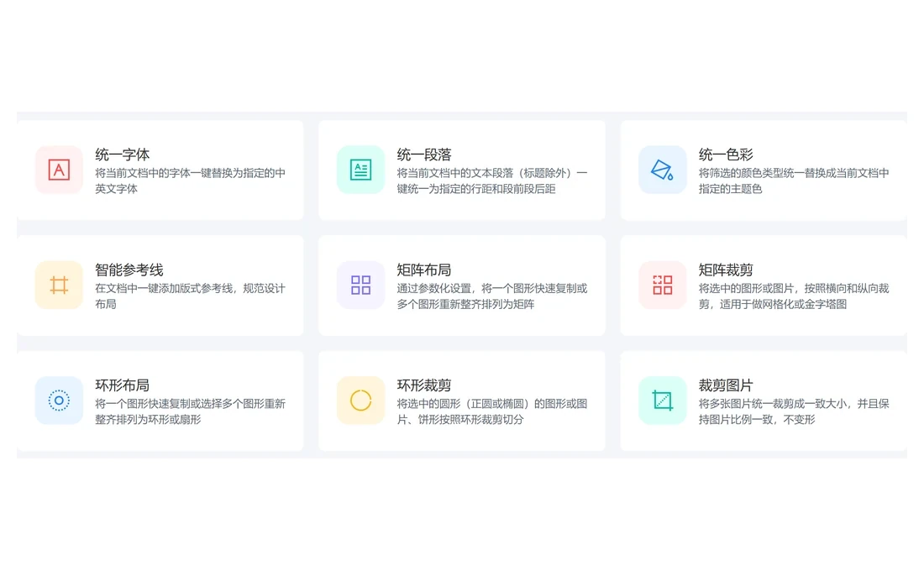Select the 环形布局 title text
Viewport: 924px width, 571px height.
(123, 385)
